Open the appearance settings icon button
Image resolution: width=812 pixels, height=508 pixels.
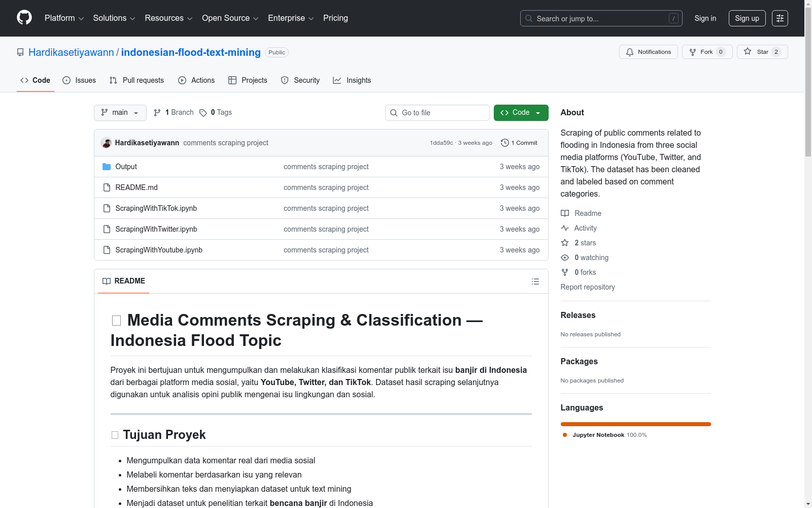point(780,18)
